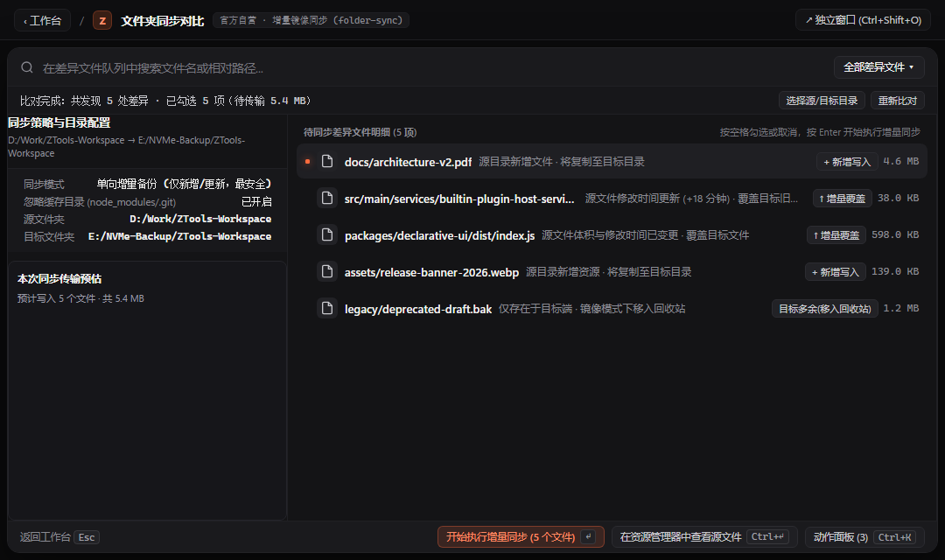
Task: Select the src/main/services/builtin-plugin-host-servi... row
Action: [612, 198]
